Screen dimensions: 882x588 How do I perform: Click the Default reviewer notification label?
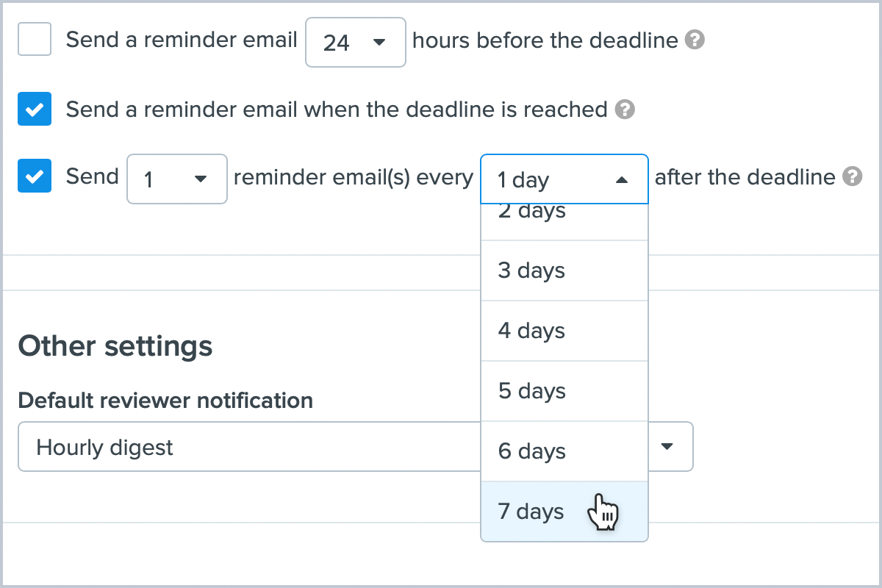(165, 401)
